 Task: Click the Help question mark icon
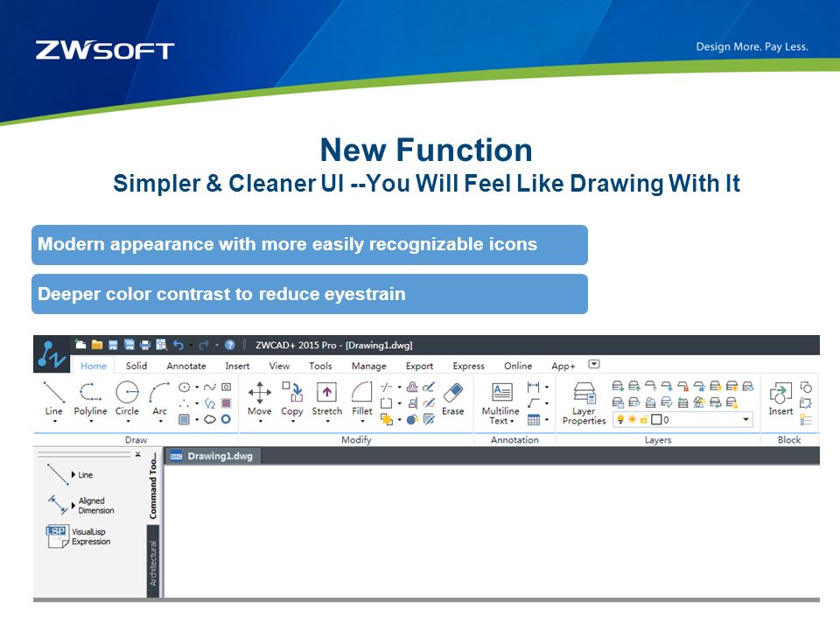click(230, 345)
